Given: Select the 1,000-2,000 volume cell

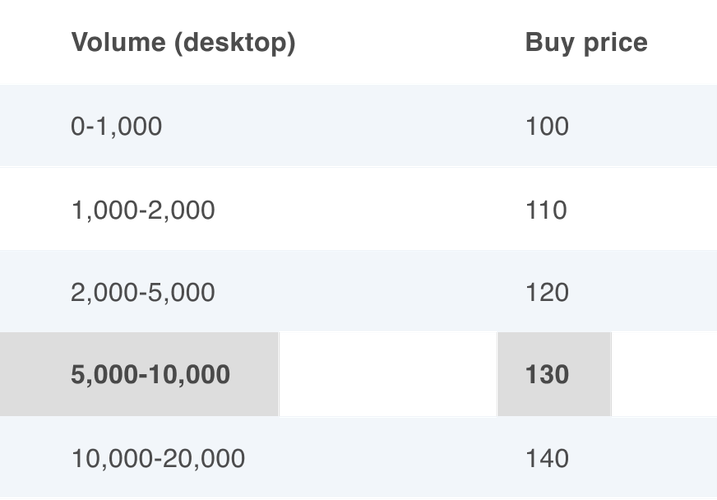Looking at the screenshot, I should (x=143, y=210).
